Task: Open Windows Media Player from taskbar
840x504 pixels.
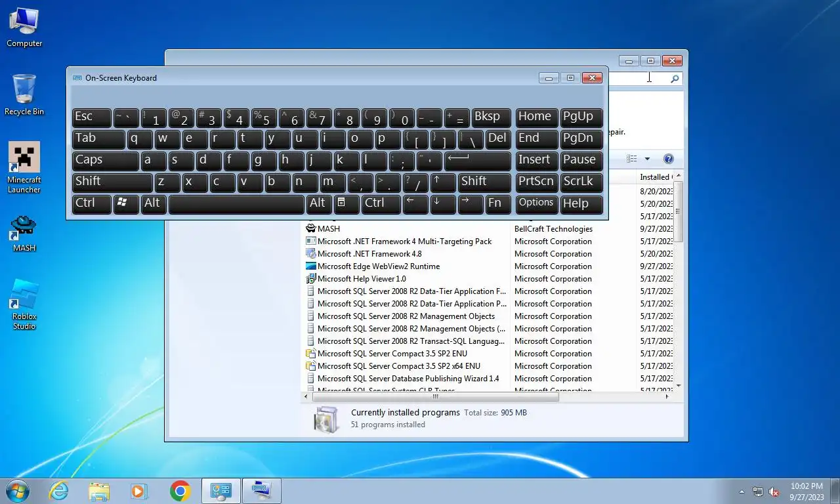Action: [x=139, y=491]
